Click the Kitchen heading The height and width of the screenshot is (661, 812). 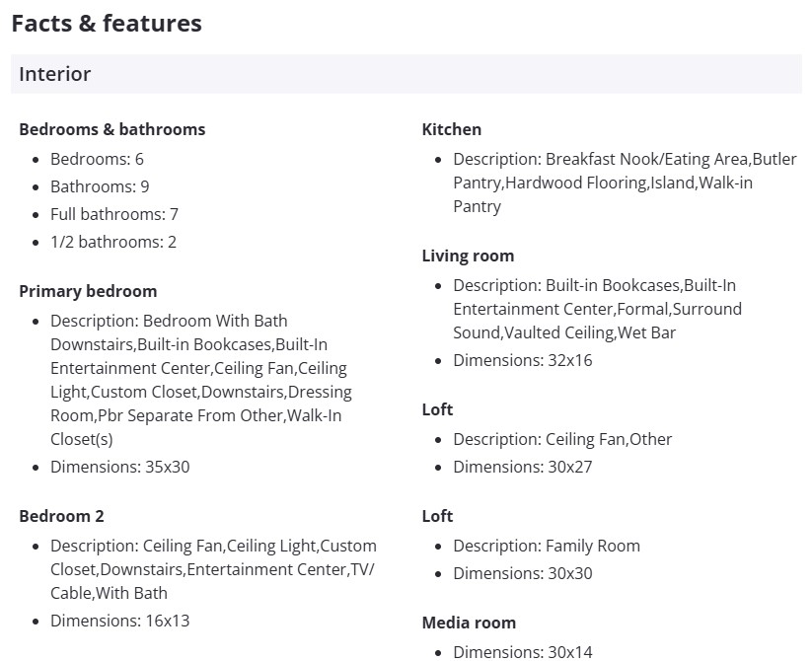(451, 129)
